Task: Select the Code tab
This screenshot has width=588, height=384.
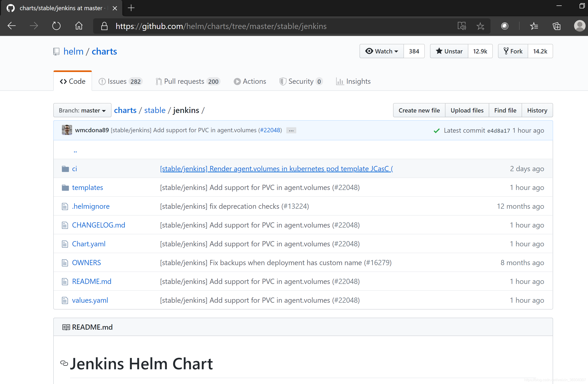Action: (x=72, y=81)
